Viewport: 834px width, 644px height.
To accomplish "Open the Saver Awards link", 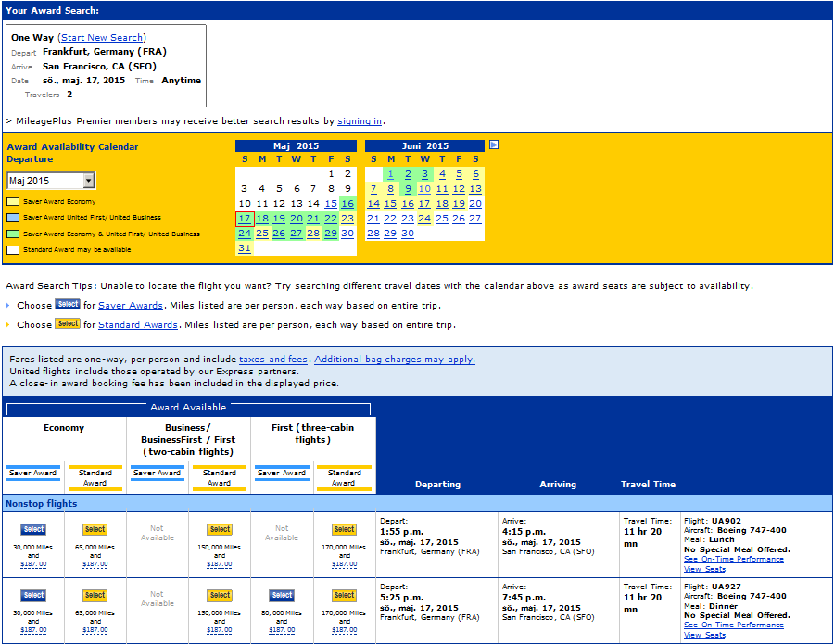I will pyautogui.click(x=131, y=306).
